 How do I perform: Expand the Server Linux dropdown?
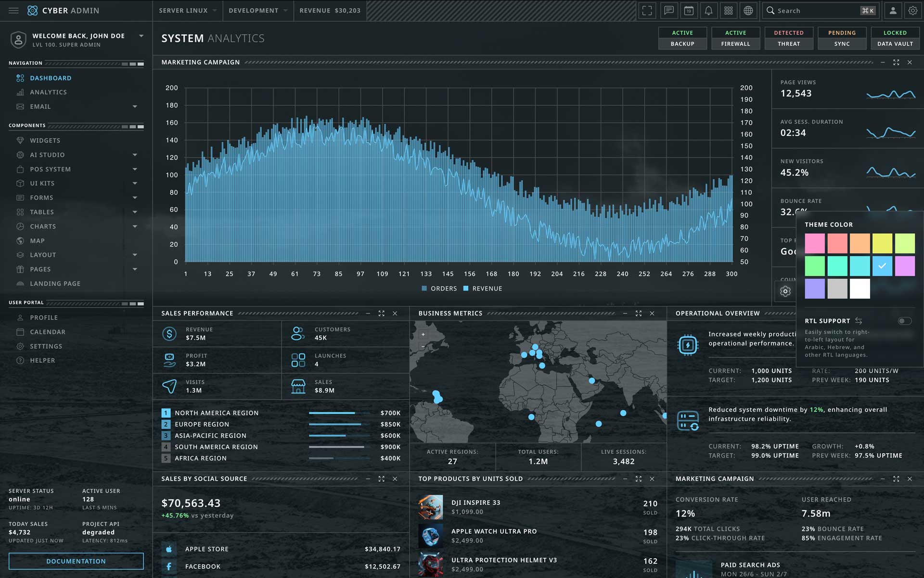coord(188,11)
